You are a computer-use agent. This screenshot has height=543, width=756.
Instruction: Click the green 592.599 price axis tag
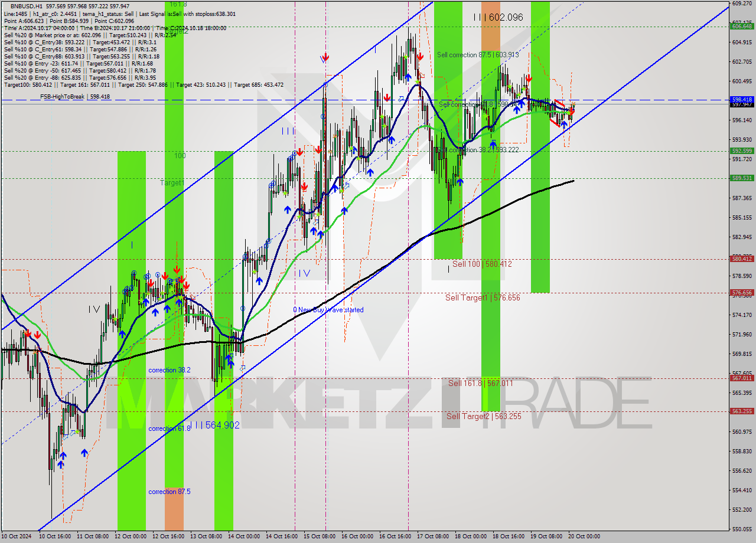(x=742, y=151)
